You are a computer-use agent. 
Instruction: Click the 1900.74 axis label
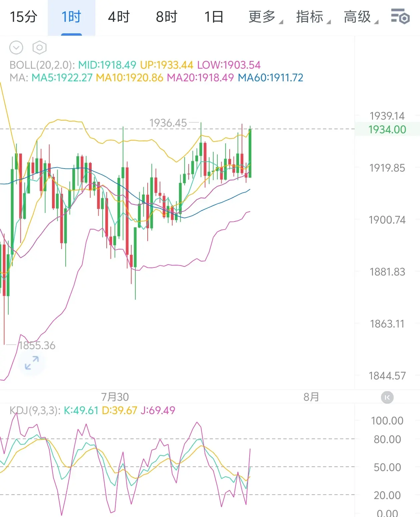click(x=387, y=220)
